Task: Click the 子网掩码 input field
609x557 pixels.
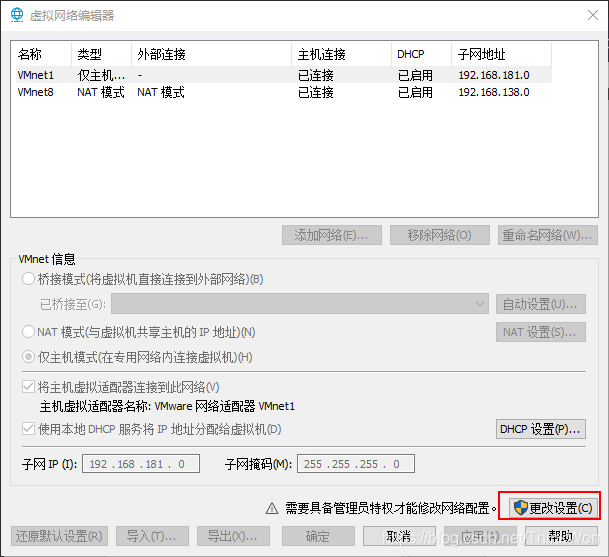Action: click(356, 464)
